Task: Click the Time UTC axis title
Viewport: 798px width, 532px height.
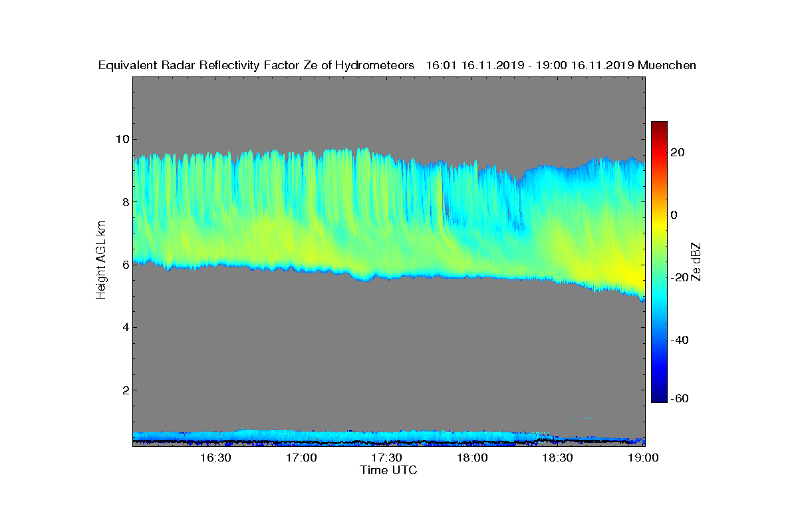Action: pos(389,470)
